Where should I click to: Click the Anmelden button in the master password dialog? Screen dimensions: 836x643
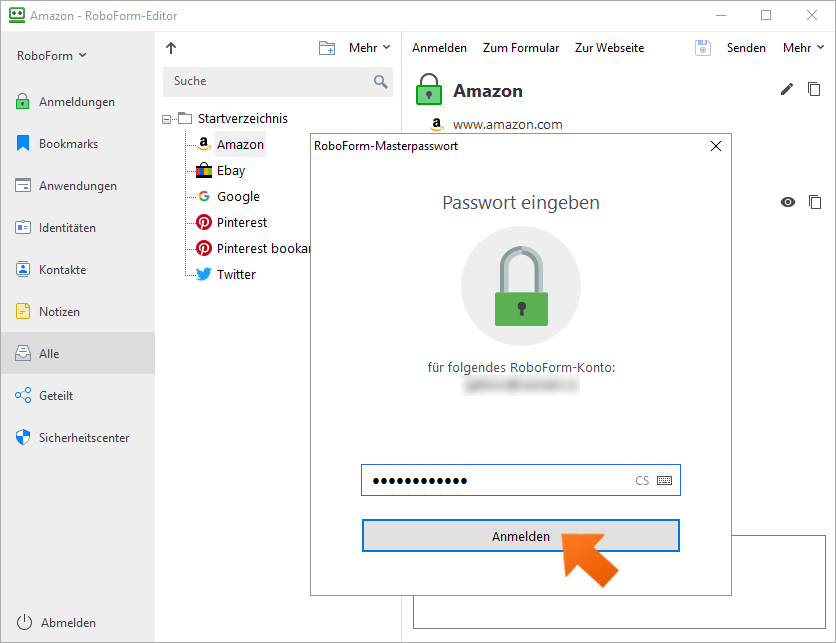click(520, 535)
